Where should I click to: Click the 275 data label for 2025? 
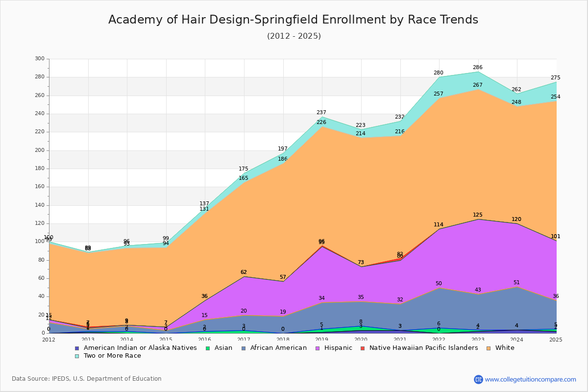[556, 78]
